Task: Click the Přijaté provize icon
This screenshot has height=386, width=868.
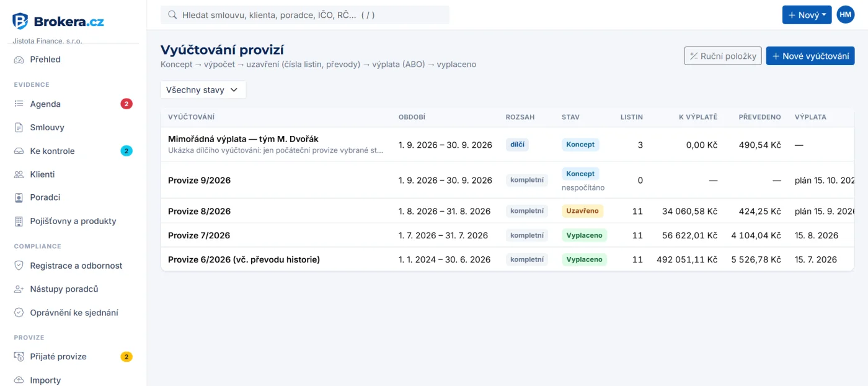Action: [19, 357]
